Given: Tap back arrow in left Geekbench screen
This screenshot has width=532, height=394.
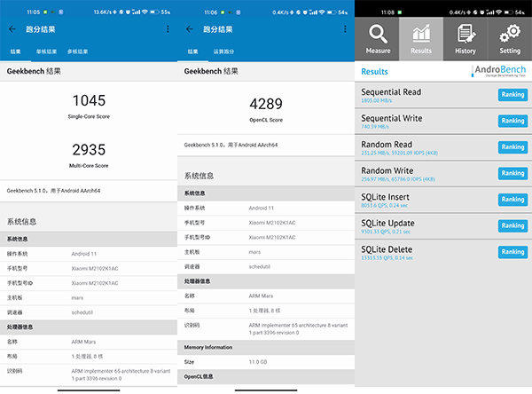Looking at the screenshot, I should point(12,29).
